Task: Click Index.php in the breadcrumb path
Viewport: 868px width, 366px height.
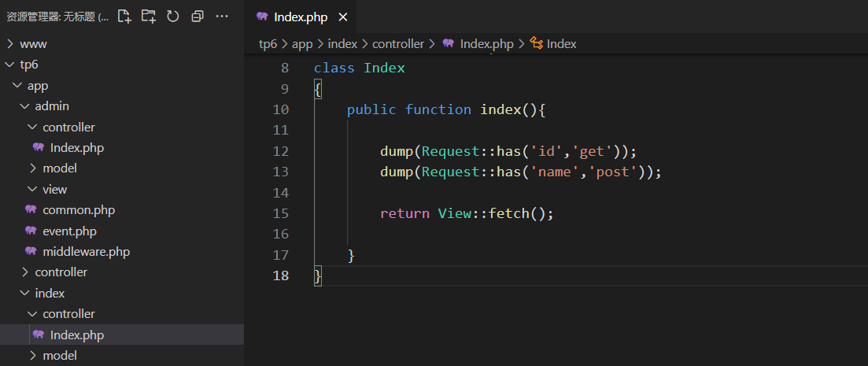Action: click(x=486, y=44)
